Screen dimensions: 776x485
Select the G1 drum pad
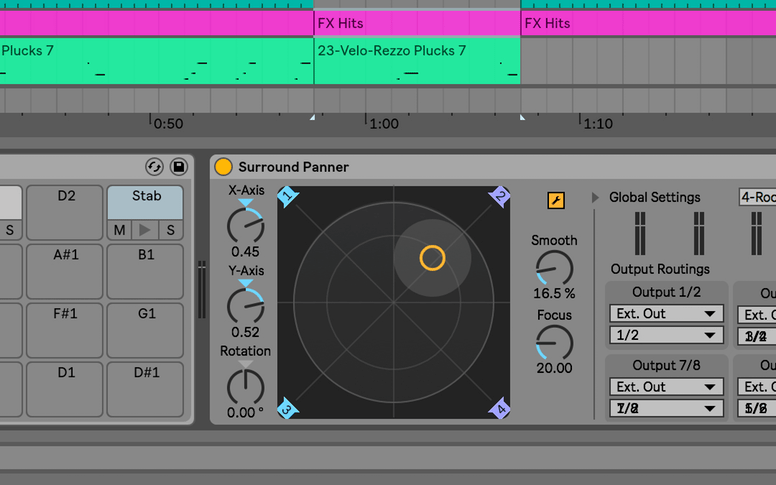pos(146,331)
